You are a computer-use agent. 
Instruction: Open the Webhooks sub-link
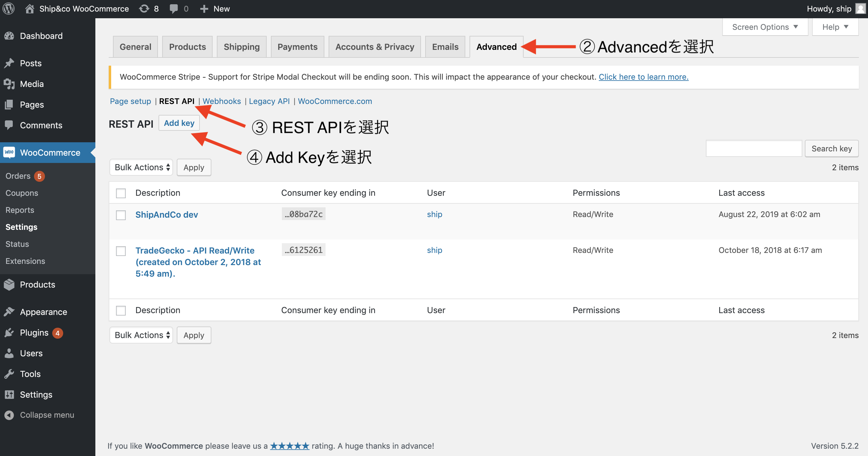click(222, 101)
